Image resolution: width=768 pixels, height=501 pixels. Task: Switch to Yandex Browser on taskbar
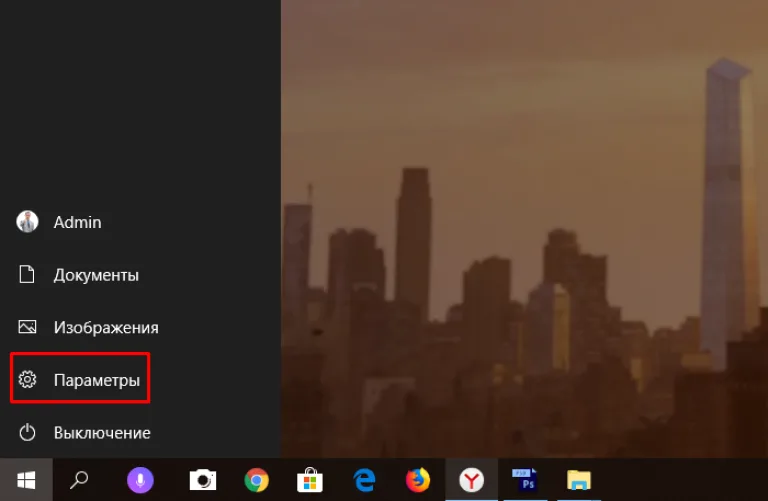pos(471,480)
